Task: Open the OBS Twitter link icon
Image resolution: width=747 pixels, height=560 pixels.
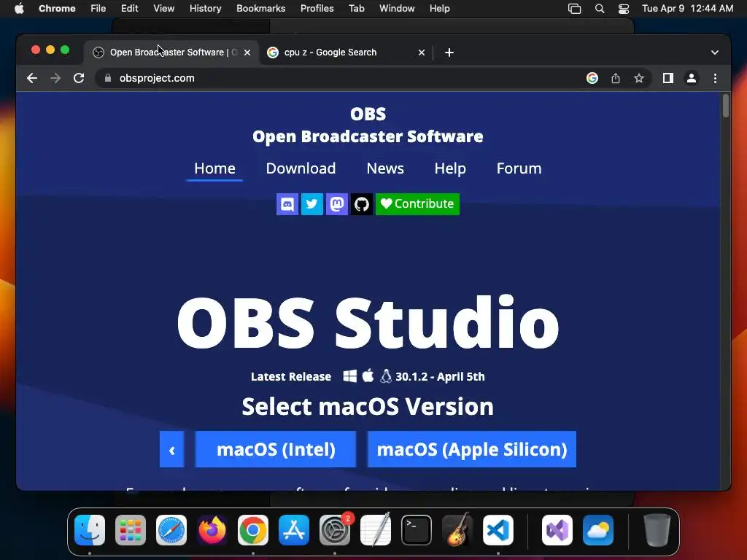Action: click(312, 204)
